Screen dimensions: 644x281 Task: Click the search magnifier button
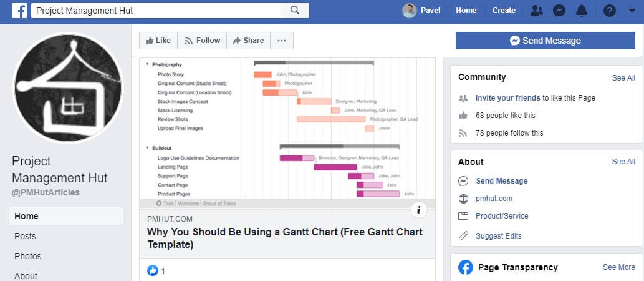[294, 11]
